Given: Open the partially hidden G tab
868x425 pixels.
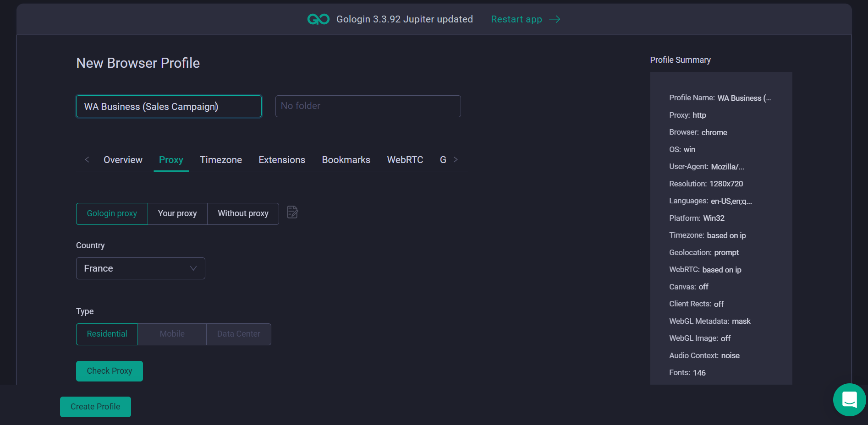Looking at the screenshot, I should (443, 160).
